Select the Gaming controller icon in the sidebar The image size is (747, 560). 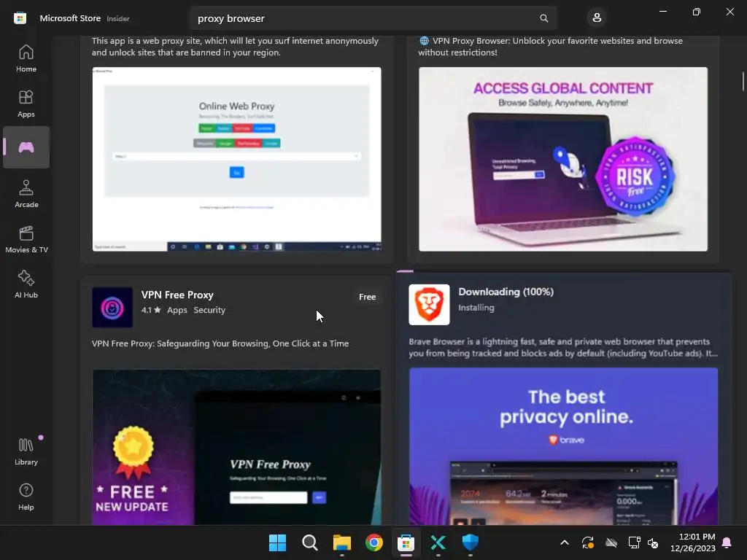26,147
